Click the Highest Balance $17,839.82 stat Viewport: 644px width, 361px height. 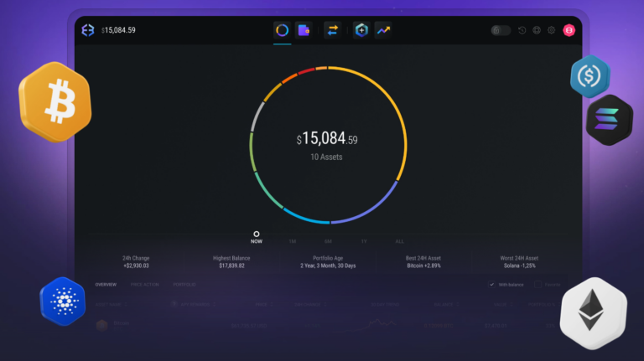231,261
